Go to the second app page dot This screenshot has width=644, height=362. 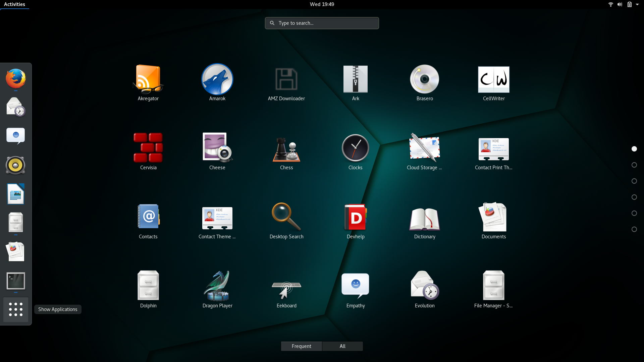point(634,165)
